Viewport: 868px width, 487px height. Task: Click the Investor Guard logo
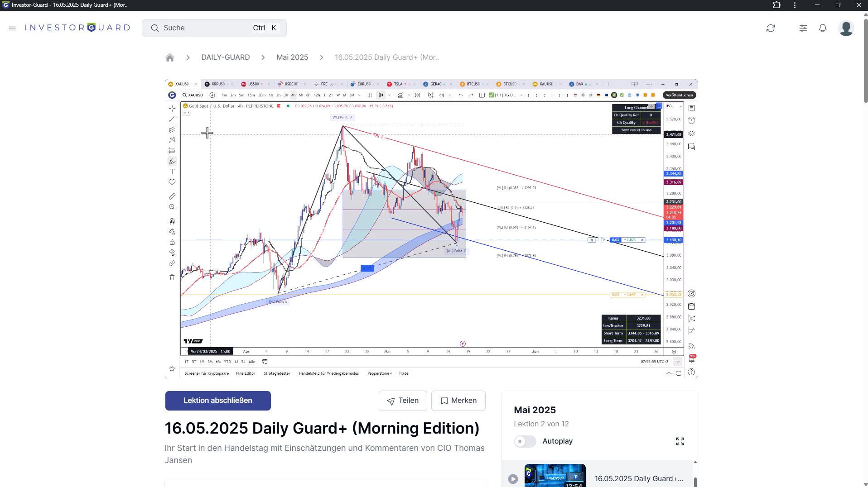[77, 28]
